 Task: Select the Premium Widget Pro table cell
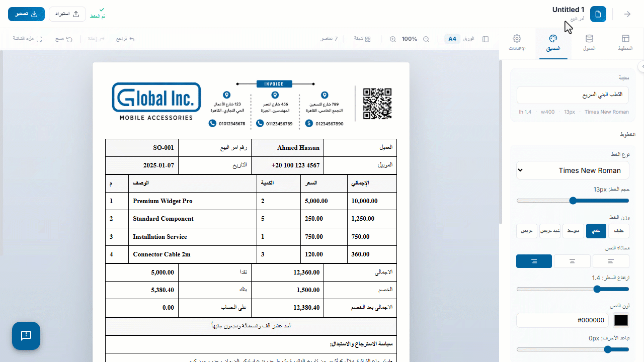193,201
